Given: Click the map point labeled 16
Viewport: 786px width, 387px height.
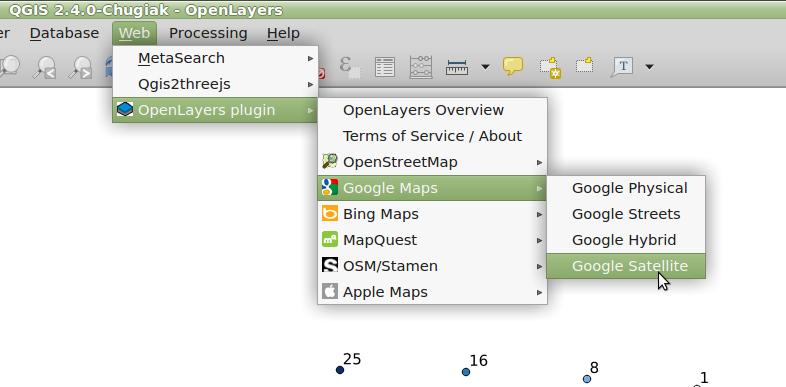Looking at the screenshot, I should pos(466,371).
